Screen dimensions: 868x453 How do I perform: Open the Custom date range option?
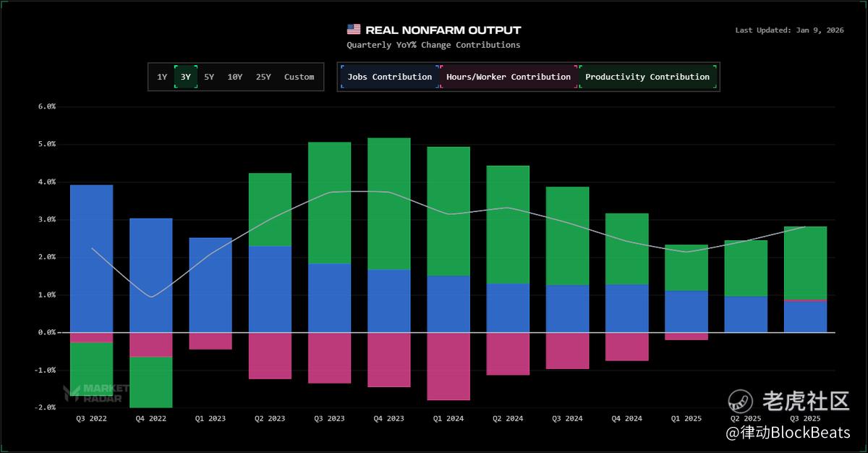click(x=299, y=77)
